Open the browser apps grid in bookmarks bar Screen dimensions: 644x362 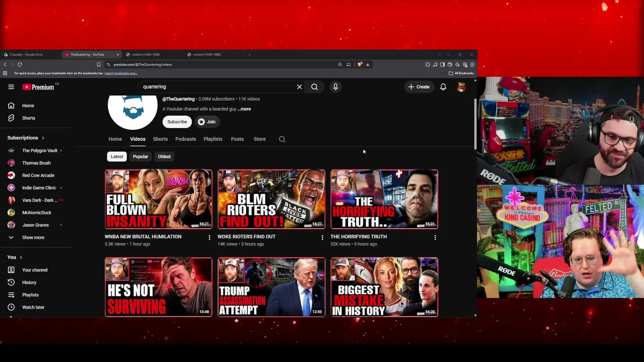pyautogui.click(x=5, y=73)
